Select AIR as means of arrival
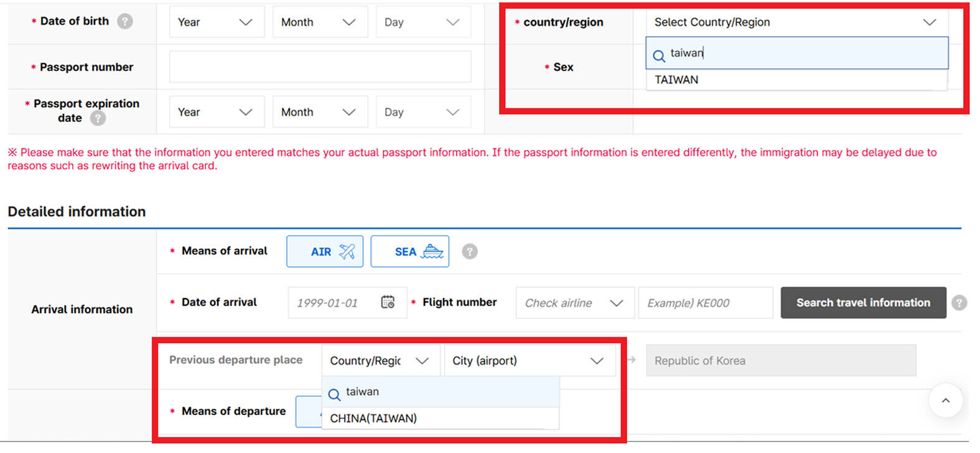Image resolution: width=980 pixels, height=453 pixels. click(x=325, y=251)
